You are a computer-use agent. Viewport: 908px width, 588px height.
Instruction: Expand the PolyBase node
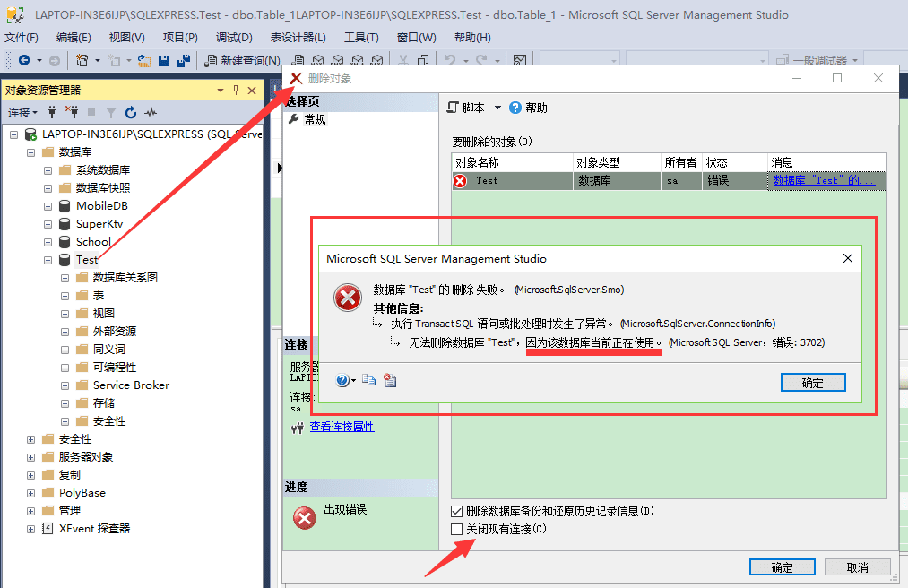30,494
